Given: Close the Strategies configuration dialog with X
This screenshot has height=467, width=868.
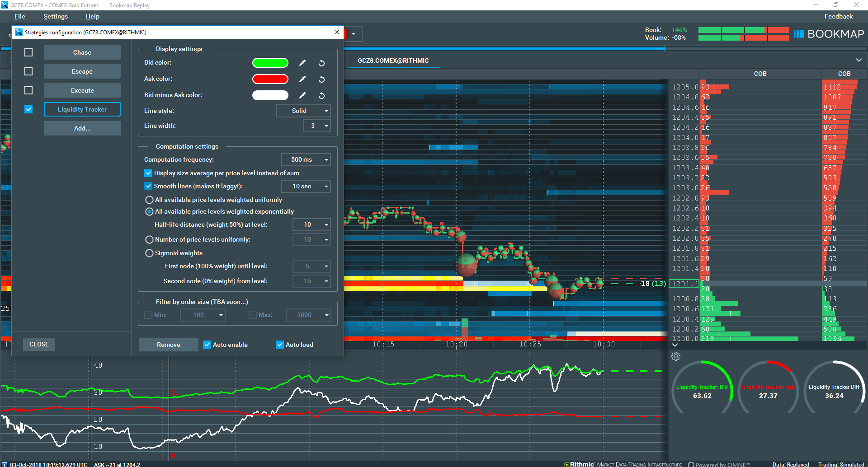Looking at the screenshot, I should 336,32.
